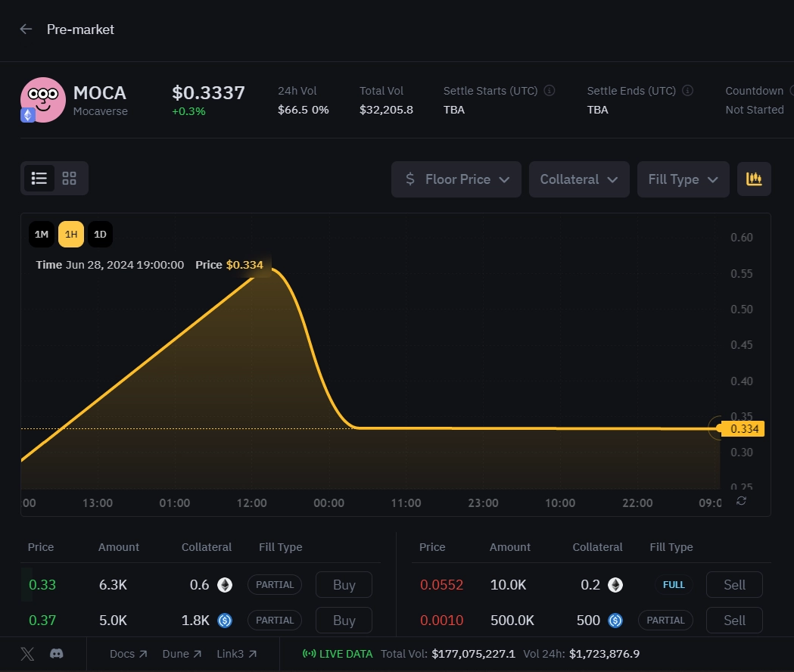The width and height of the screenshot is (794, 672).
Task: Select the 1H chart tab
Action: pos(70,234)
